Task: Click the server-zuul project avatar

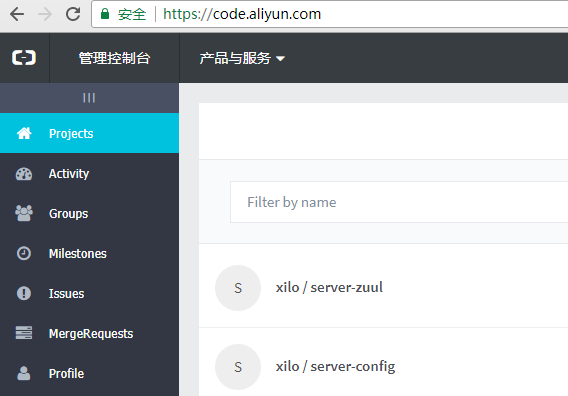Action: [x=238, y=288]
